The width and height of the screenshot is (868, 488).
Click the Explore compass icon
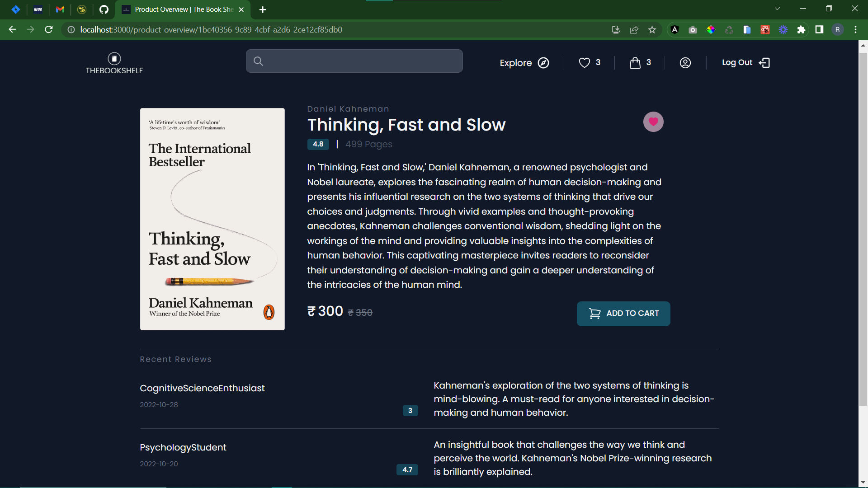pos(543,63)
